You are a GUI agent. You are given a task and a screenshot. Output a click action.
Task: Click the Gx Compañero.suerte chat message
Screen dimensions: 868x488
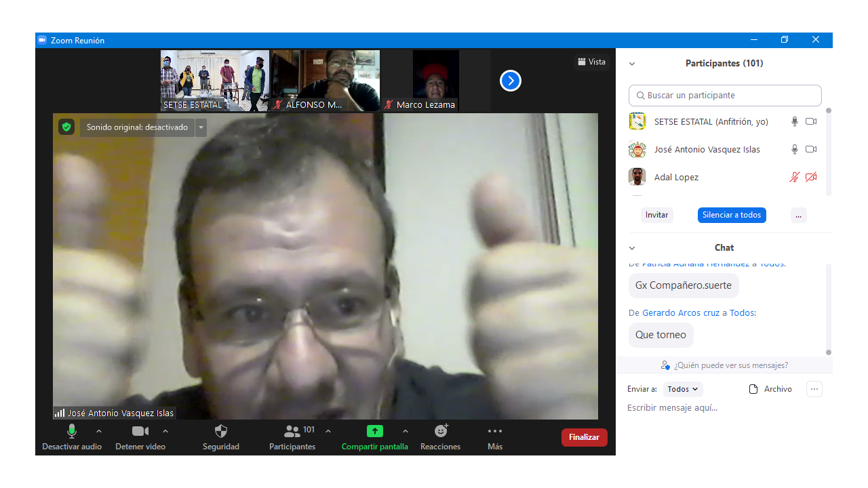[x=684, y=285]
